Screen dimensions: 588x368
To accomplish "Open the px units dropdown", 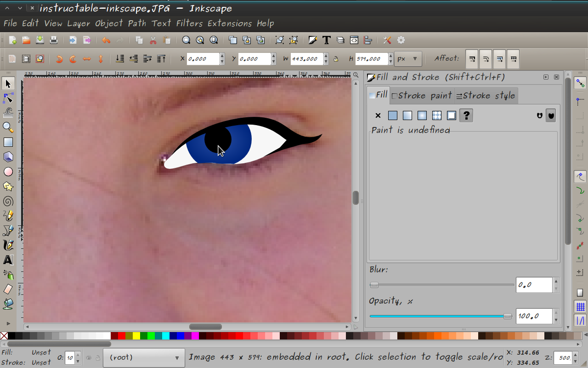I will pyautogui.click(x=408, y=59).
